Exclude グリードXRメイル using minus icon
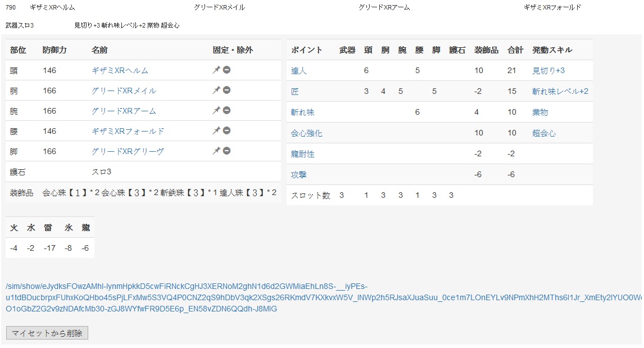 (226, 91)
